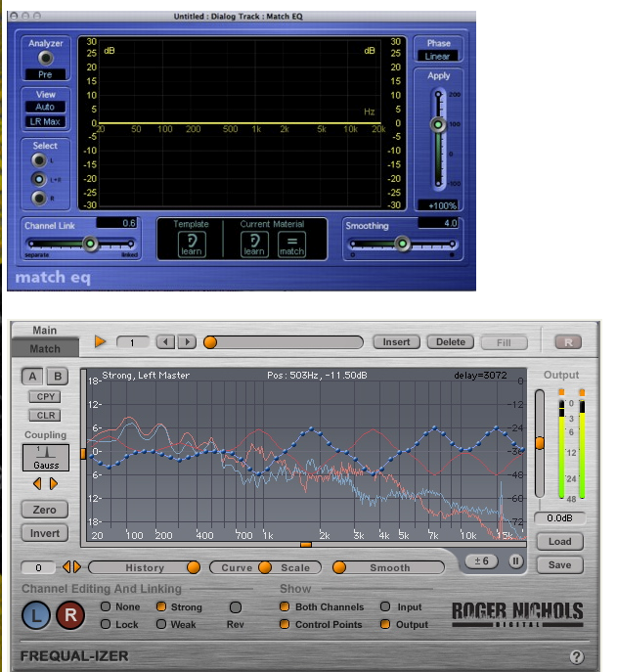Click the ±6 range button
The width and height of the screenshot is (617, 672).
tap(482, 561)
